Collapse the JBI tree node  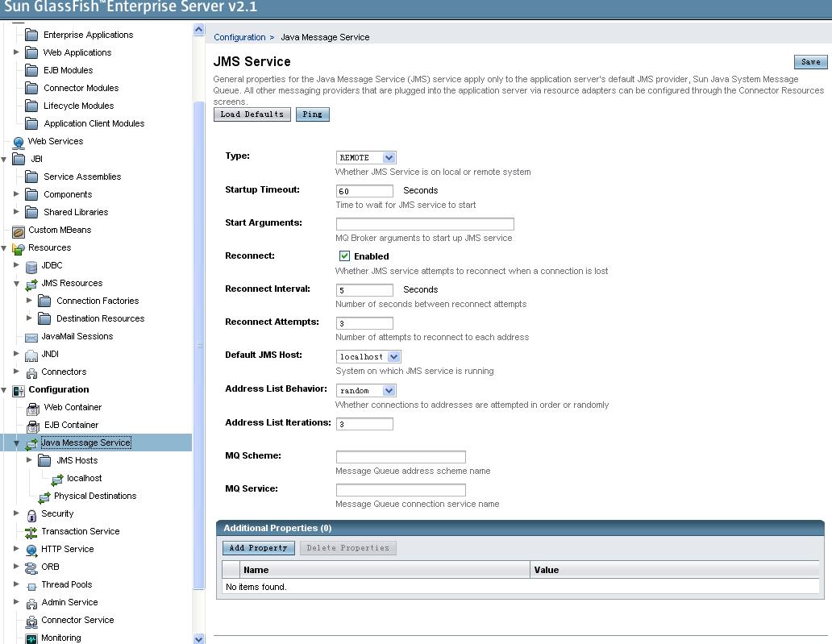click(x=4, y=159)
